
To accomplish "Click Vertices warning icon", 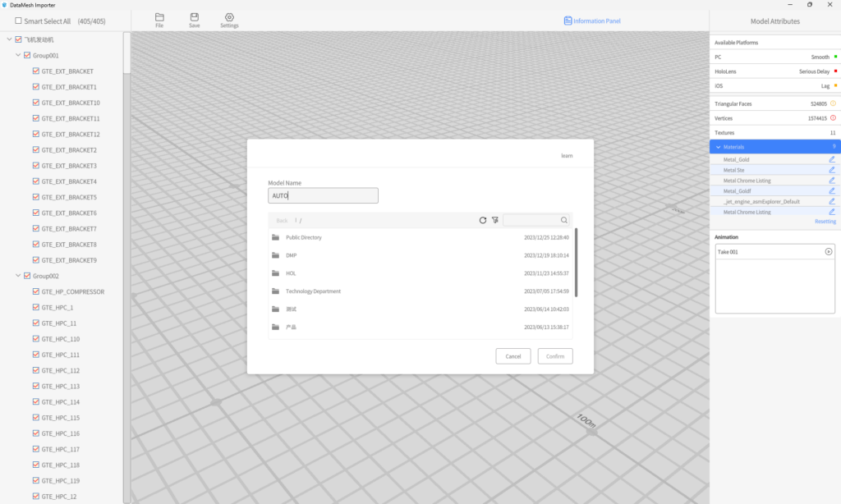I will [x=833, y=118].
